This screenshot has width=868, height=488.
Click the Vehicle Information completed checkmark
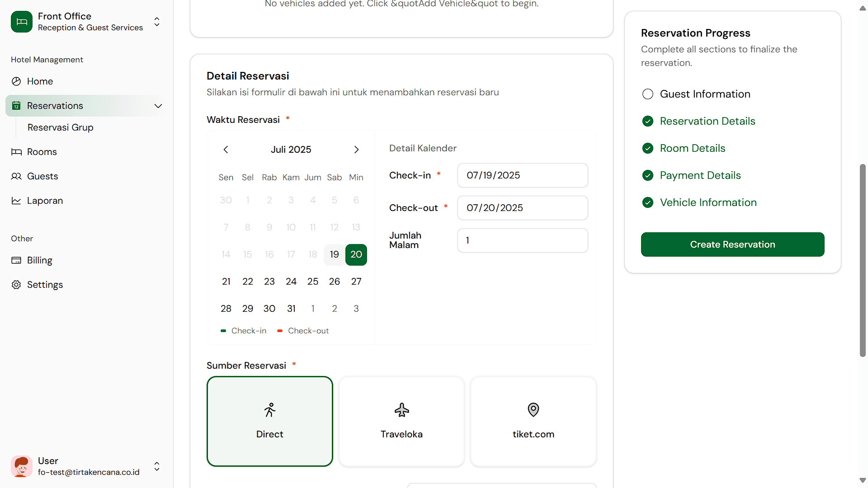(647, 202)
